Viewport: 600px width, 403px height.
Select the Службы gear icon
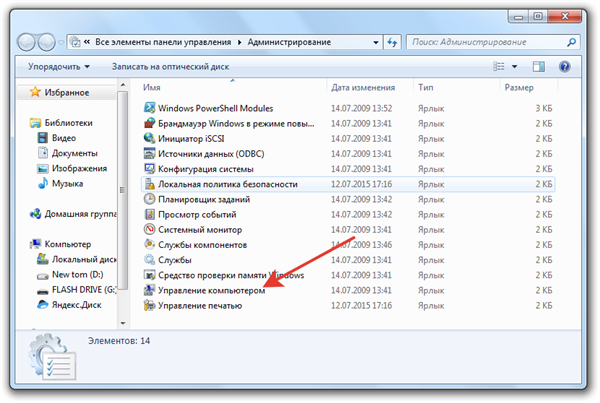[x=149, y=260]
